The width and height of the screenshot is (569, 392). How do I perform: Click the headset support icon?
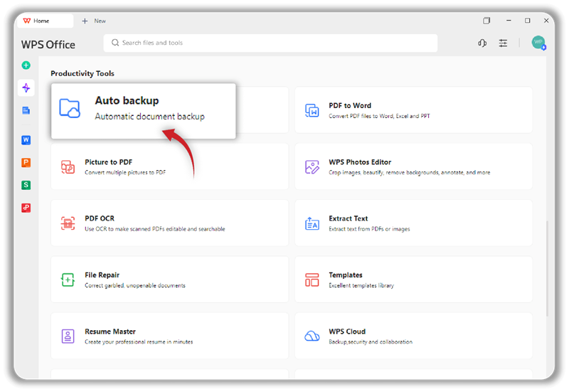click(x=482, y=43)
